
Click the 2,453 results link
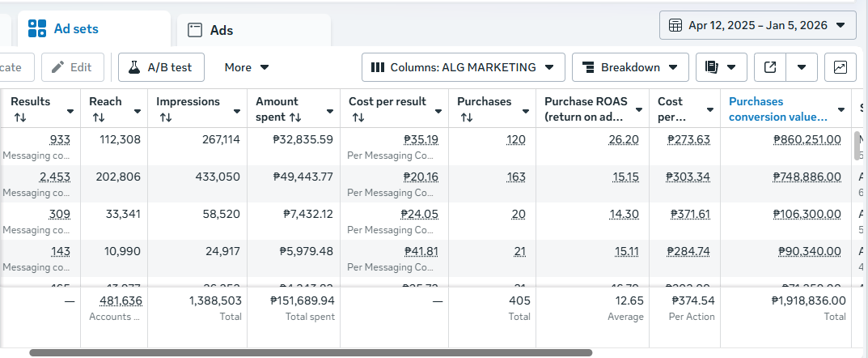(54, 177)
